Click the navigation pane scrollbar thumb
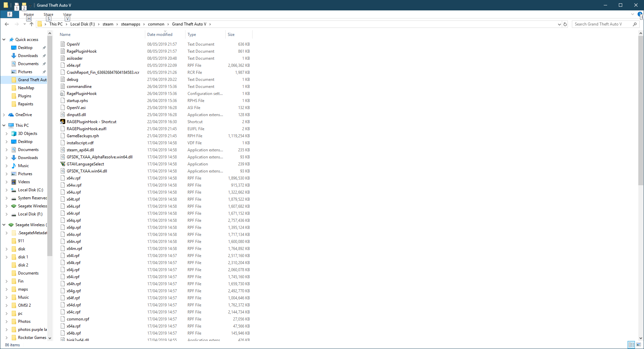Viewport: 644px width, 349px height. click(x=50, y=146)
